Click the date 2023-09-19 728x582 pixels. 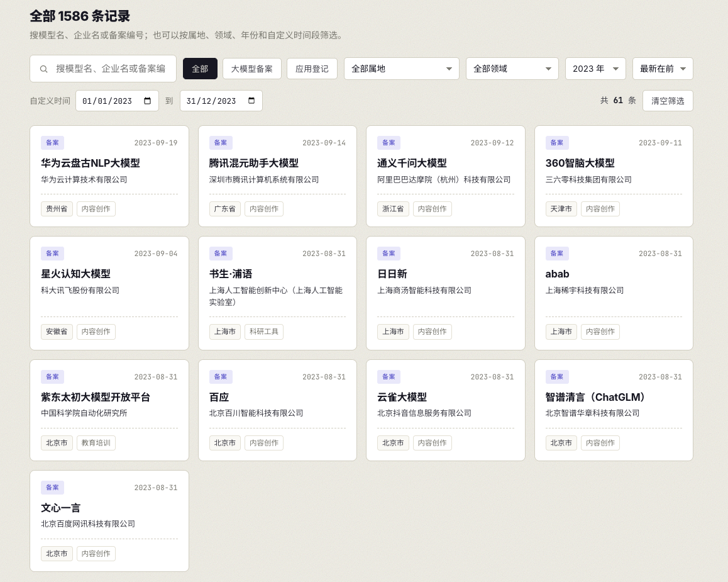tap(156, 143)
